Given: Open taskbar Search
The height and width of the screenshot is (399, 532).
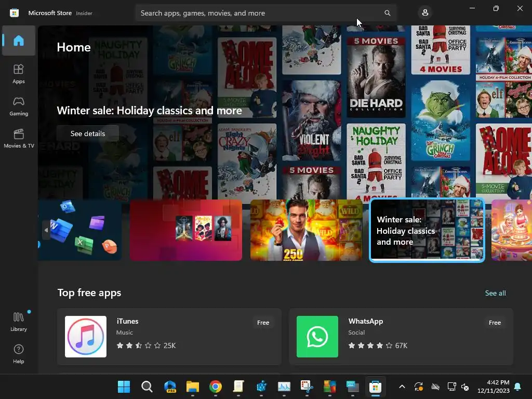Looking at the screenshot, I should (x=147, y=387).
